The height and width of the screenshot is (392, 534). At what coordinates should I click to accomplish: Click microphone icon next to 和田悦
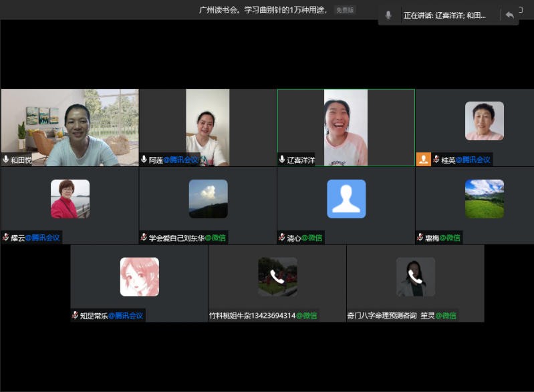[x=6, y=160]
